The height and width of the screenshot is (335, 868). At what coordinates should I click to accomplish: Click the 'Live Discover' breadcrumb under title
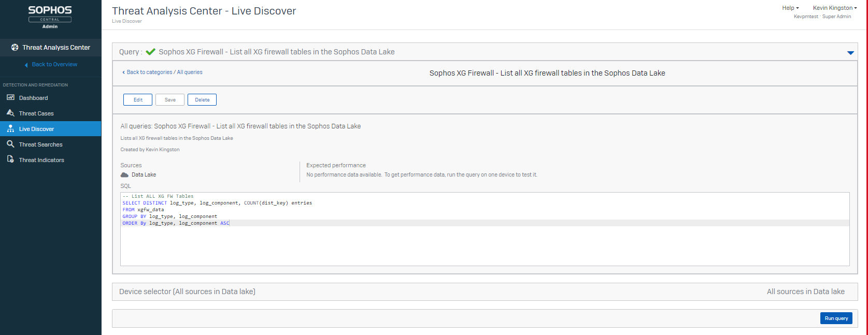click(x=127, y=21)
